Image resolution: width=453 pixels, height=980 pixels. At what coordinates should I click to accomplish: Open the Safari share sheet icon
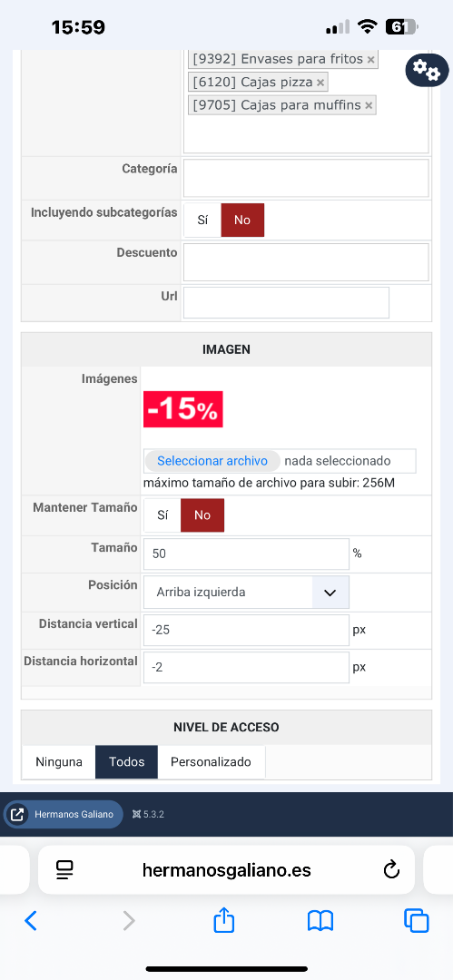tap(224, 919)
